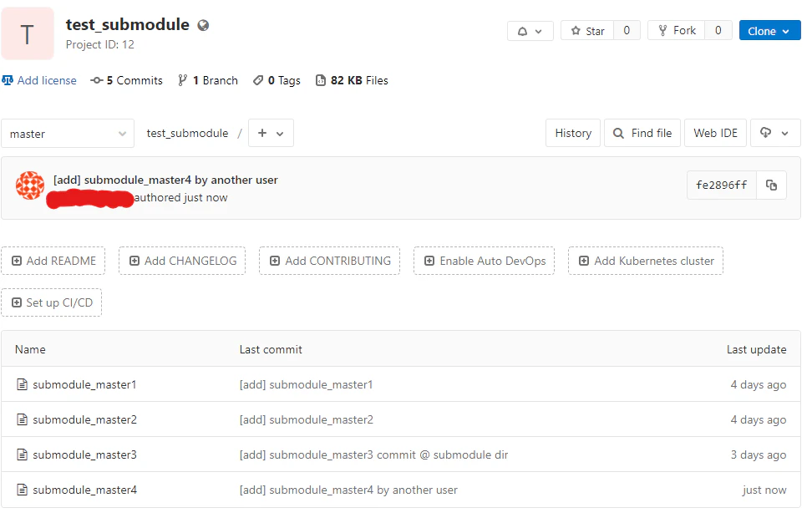The image size is (812, 518).
Task: Fork the test_submodule project
Action: pyautogui.click(x=677, y=31)
